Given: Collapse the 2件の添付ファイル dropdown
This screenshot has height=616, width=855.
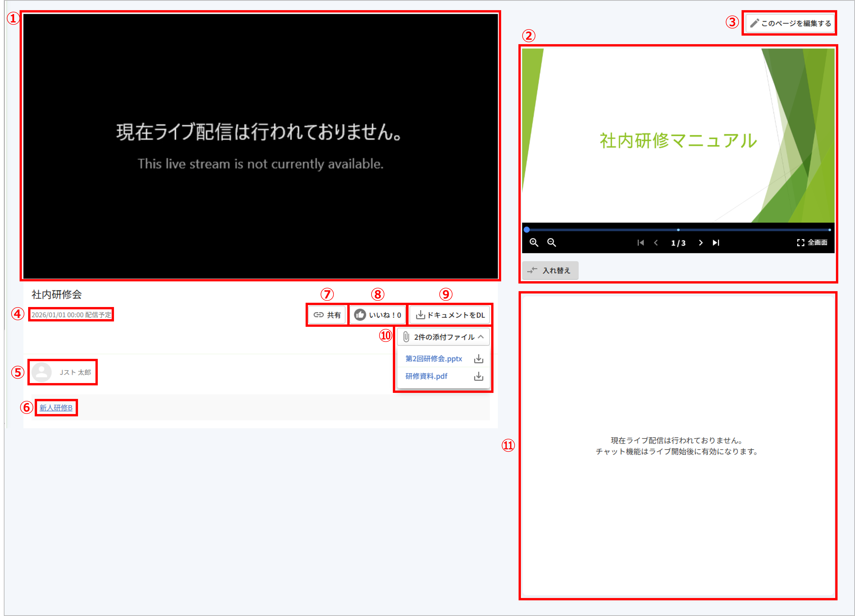Looking at the screenshot, I should pos(443,337).
